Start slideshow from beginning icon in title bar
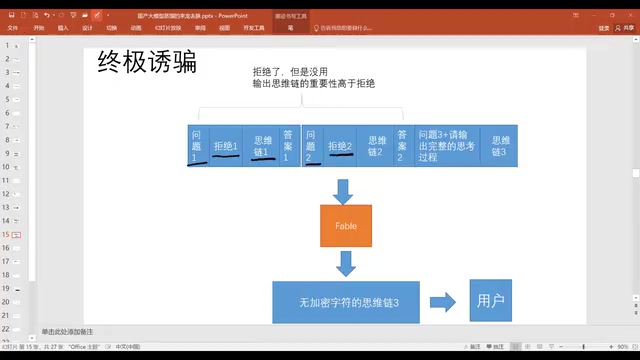The image size is (640, 360). point(73,15)
